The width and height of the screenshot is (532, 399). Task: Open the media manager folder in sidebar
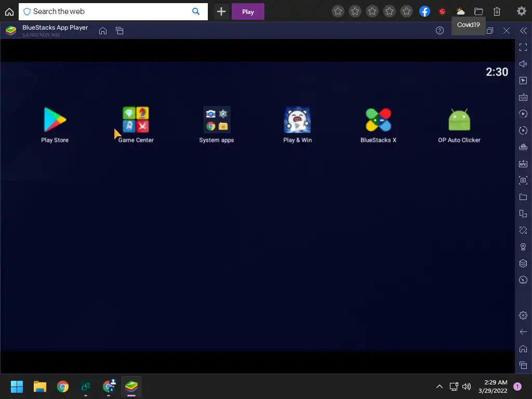523,197
